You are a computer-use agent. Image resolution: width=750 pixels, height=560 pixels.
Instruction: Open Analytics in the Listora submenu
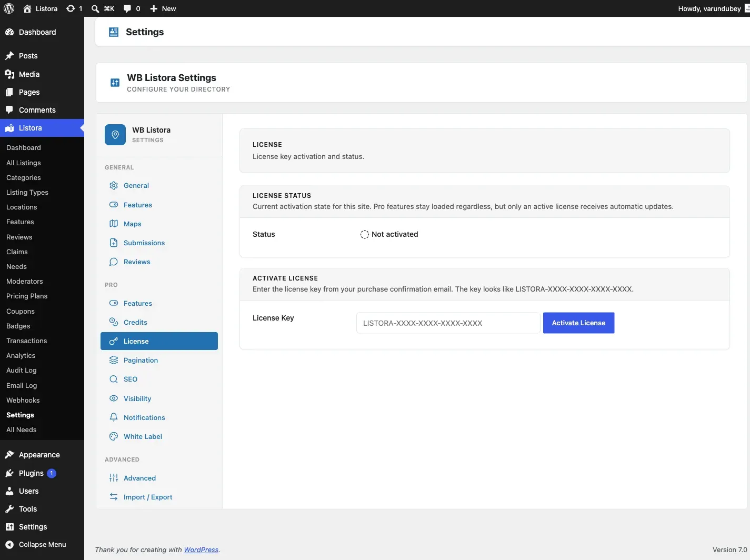pos(21,355)
